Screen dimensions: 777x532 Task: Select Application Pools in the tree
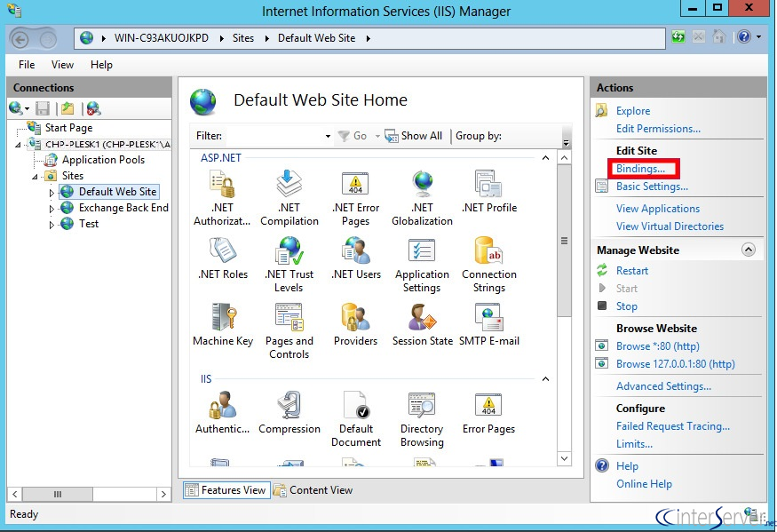[x=103, y=160]
